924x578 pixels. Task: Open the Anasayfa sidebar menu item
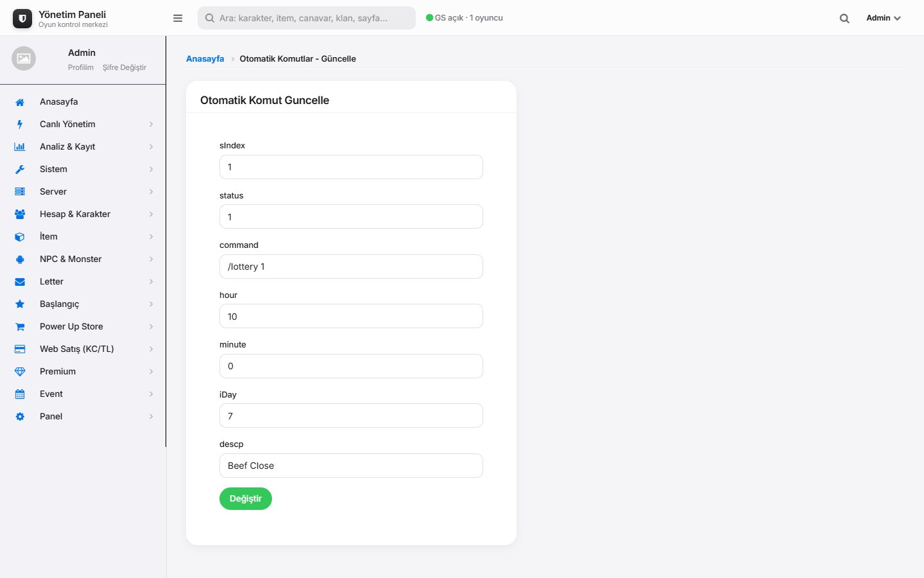pos(83,102)
